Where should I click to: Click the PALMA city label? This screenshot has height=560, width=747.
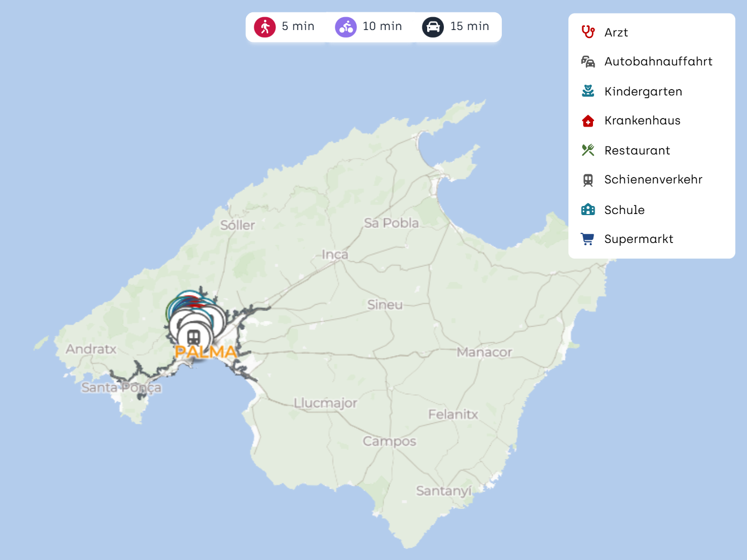pos(206,352)
